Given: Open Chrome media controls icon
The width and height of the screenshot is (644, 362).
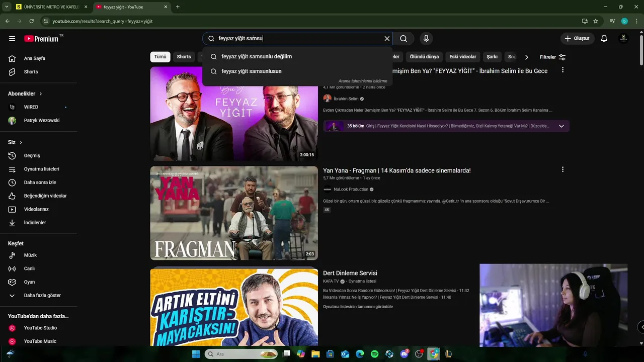Looking at the screenshot, I should 612,21.
